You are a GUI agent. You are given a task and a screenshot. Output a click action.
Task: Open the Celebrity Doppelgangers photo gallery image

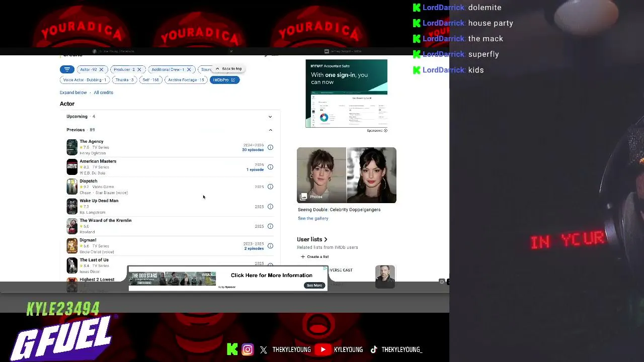[x=347, y=175]
